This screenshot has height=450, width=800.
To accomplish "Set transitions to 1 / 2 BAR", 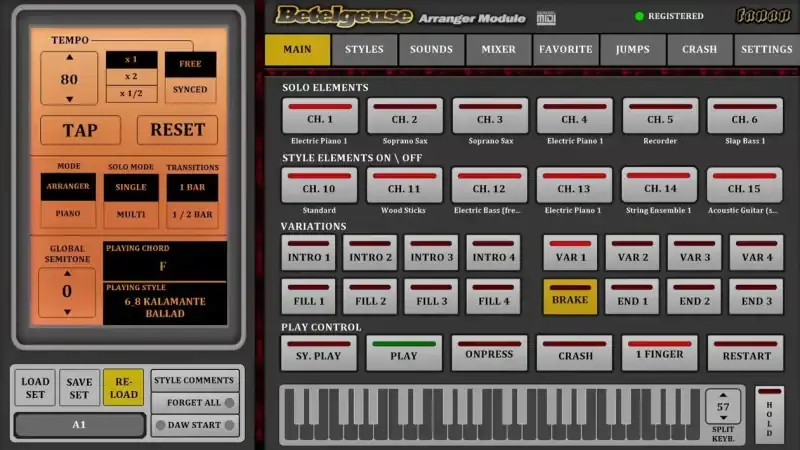I will click(x=192, y=214).
